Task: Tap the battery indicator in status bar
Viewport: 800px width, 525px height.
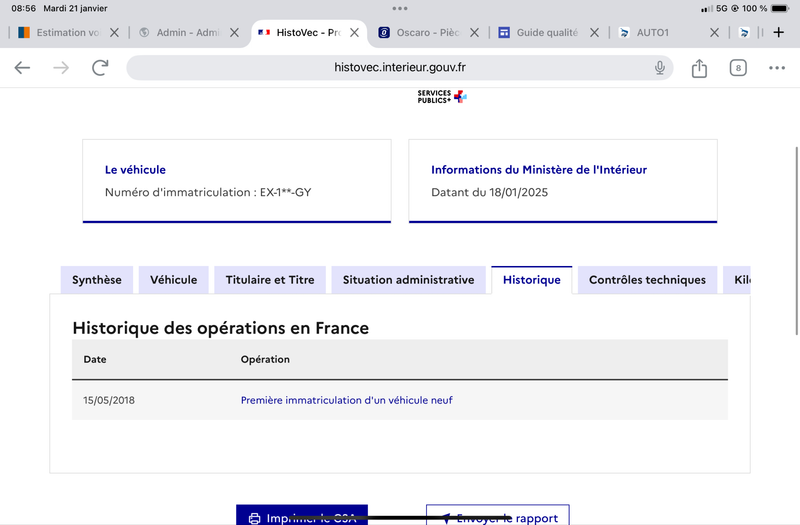Action: click(780, 8)
